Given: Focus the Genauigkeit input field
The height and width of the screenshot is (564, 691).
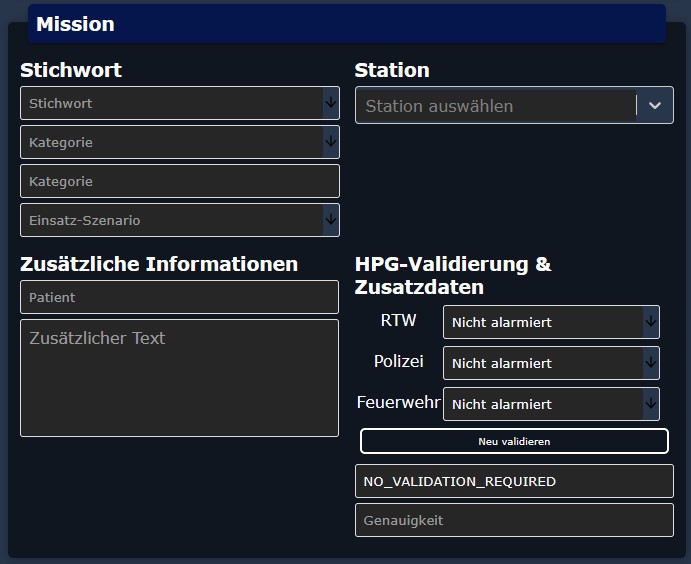Looking at the screenshot, I should click(x=514, y=520).
